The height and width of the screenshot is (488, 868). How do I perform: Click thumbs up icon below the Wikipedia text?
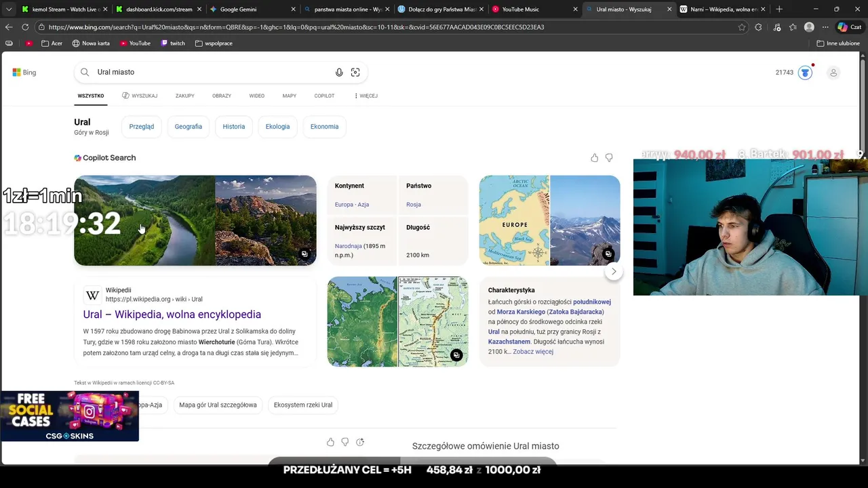point(330,442)
